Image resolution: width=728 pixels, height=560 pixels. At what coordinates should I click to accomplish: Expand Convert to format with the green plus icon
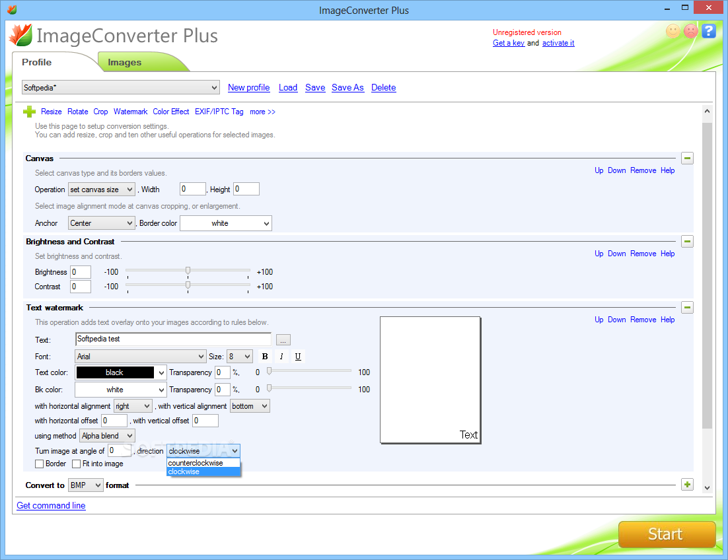tap(687, 484)
